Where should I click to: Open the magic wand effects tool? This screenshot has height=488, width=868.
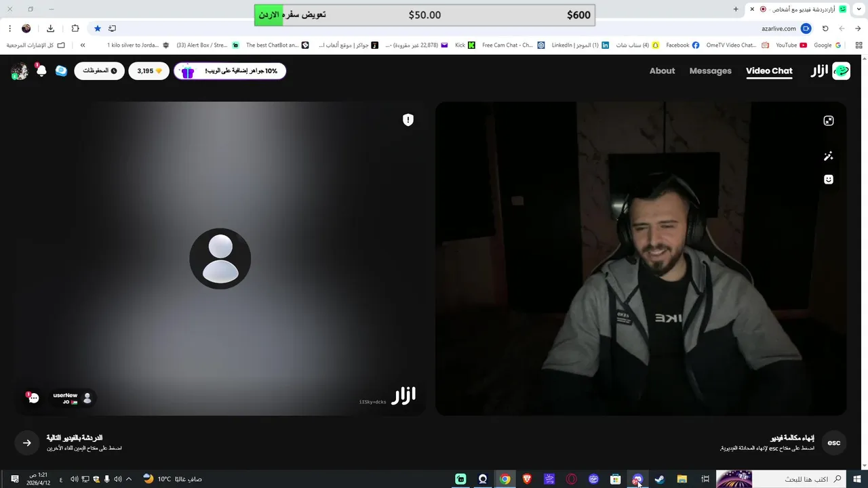(828, 157)
